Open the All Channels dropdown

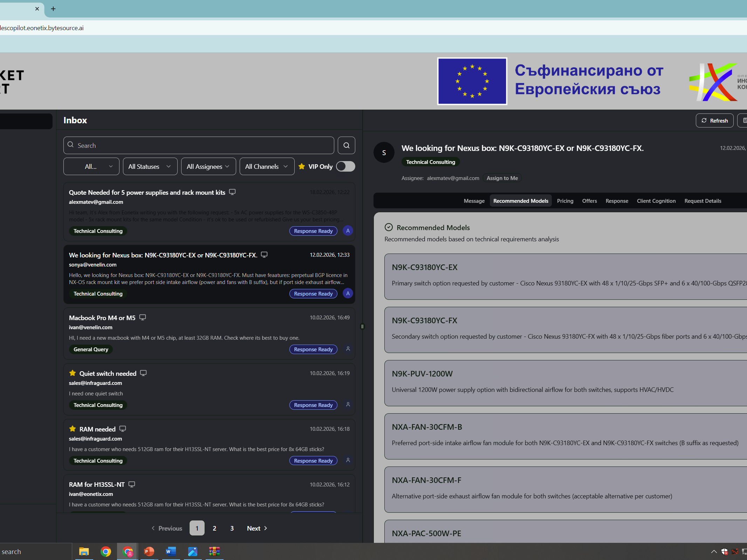[x=267, y=166]
